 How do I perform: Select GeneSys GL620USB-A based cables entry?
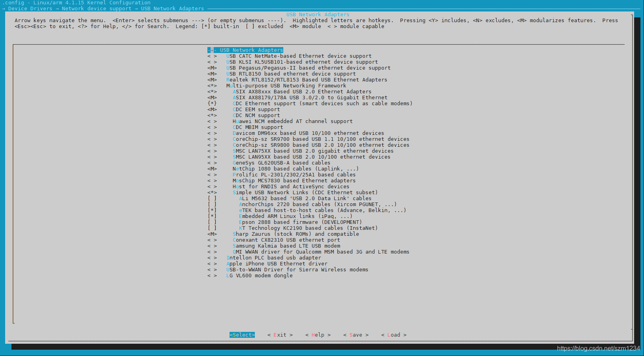(282, 163)
